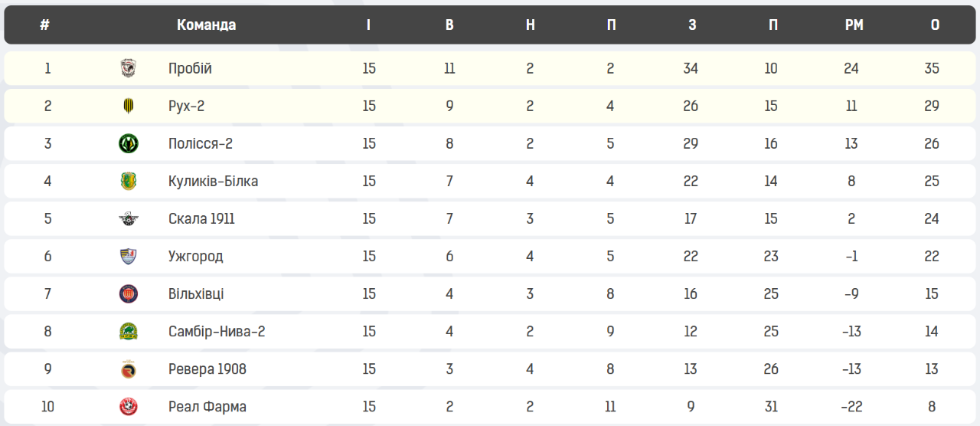Open the Пробій team name link
This screenshot has width=980, height=426.
(x=190, y=68)
